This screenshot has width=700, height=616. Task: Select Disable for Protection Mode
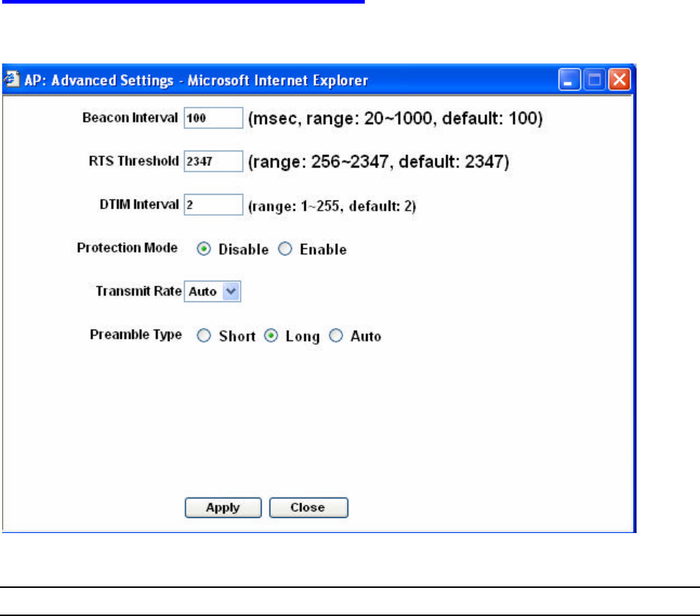click(203, 249)
